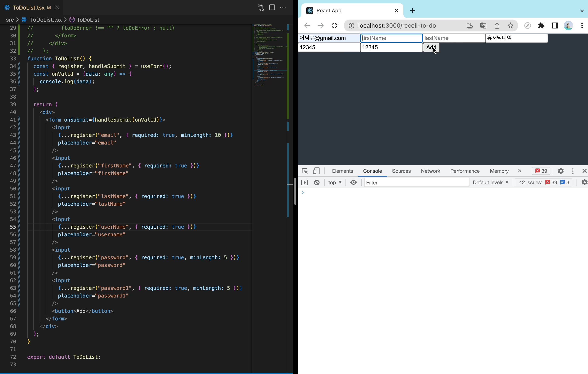Switch to the Elements tab

(x=342, y=171)
